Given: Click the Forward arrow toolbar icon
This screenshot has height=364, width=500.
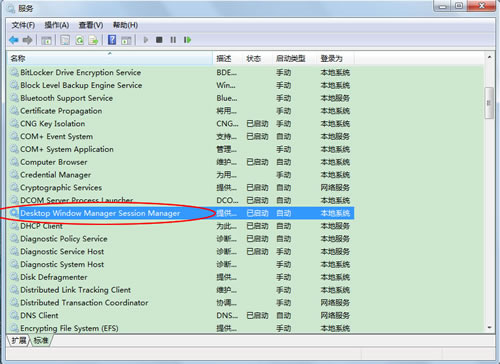Looking at the screenshot, I should pyautogui.click(x=27, y=40).
